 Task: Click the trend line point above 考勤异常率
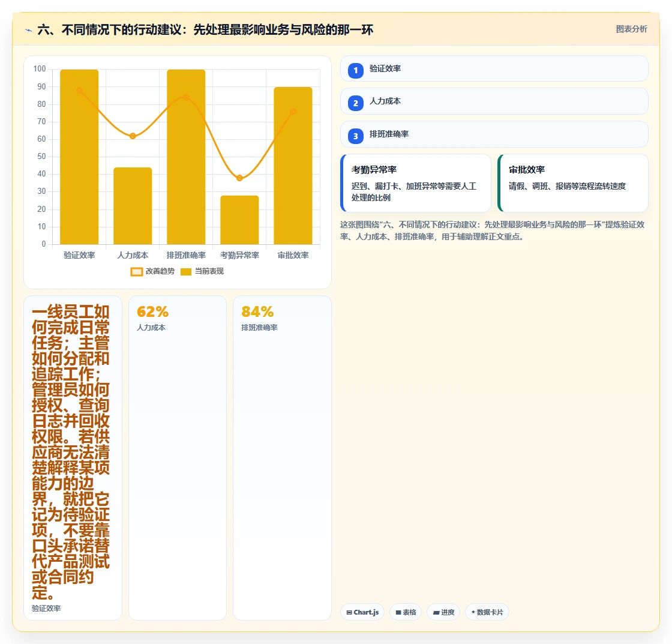[x=239, y=178]
